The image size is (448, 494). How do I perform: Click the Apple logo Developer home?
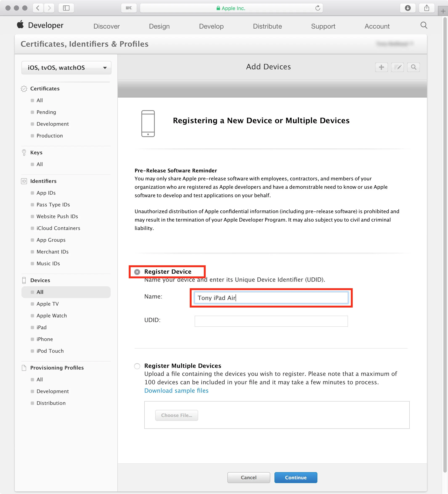[x=20, y=25]
